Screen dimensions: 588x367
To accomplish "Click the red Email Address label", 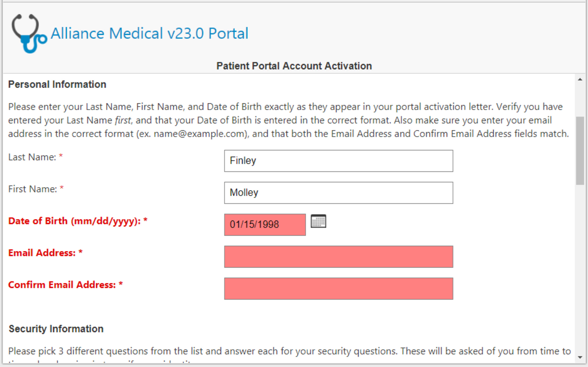I will point(45,253).
